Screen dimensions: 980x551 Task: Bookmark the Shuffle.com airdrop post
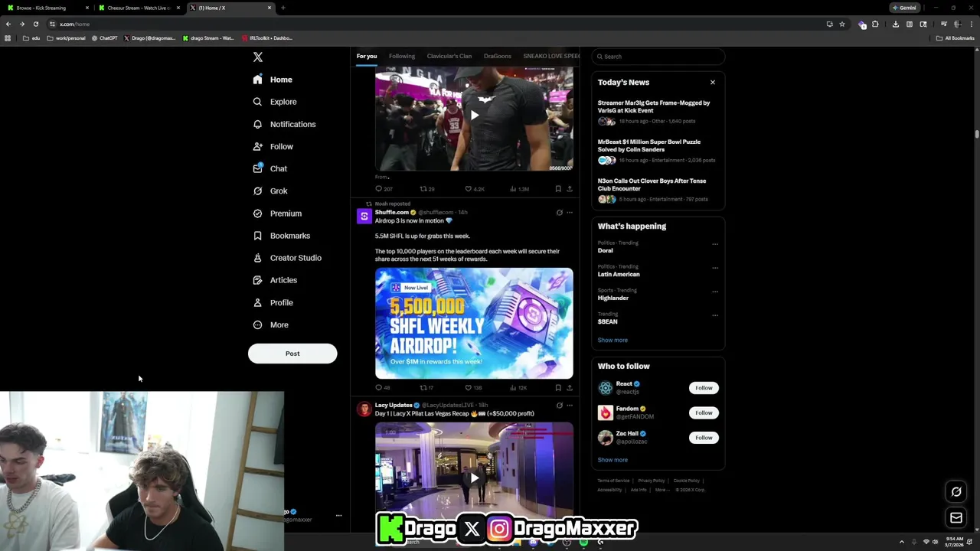pyautogui.click(x=558, y=388)
